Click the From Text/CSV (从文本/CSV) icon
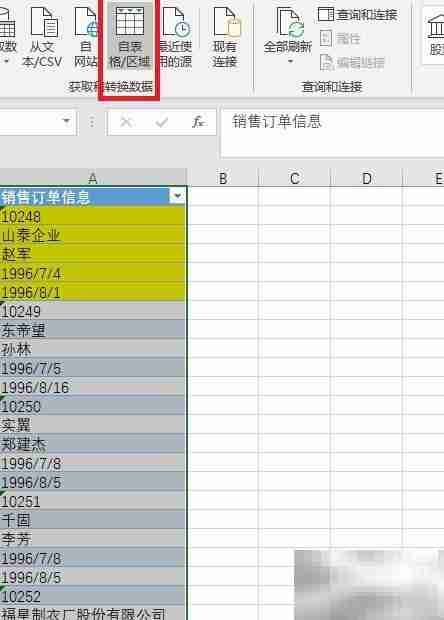The height and width of the screenshot is (620, 444). (x=43, y=23)
